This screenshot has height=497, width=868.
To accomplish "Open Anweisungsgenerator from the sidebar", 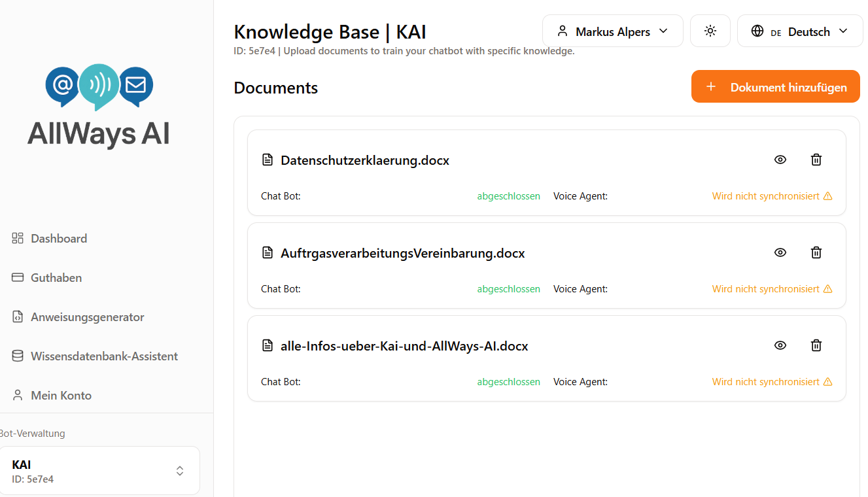I will point(87,317).
